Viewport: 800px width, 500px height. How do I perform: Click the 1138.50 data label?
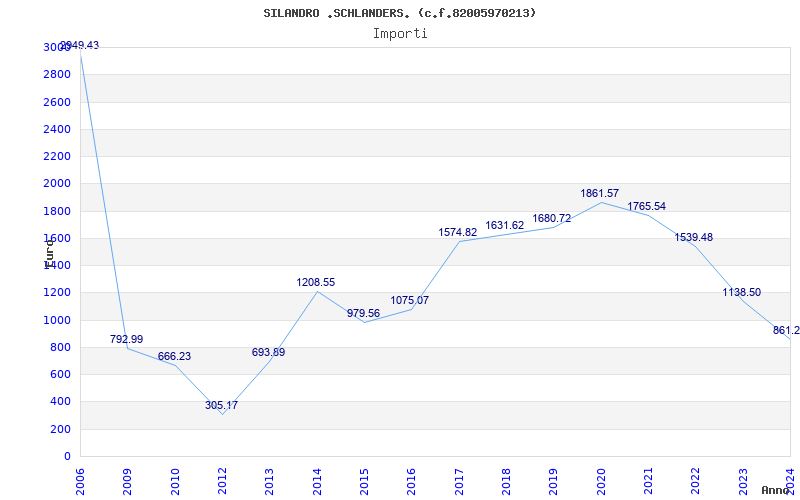coord(742,292)
